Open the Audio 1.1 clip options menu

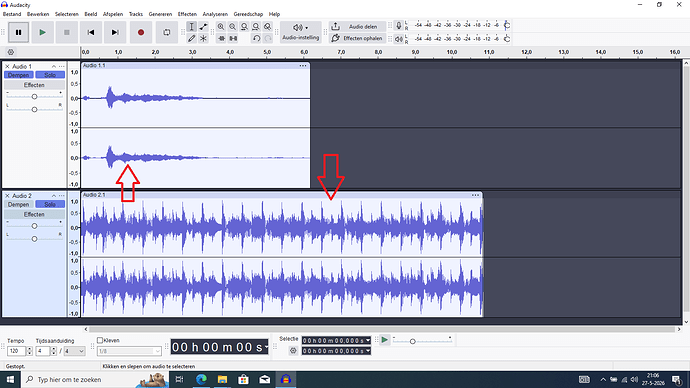tap(303, 66)
